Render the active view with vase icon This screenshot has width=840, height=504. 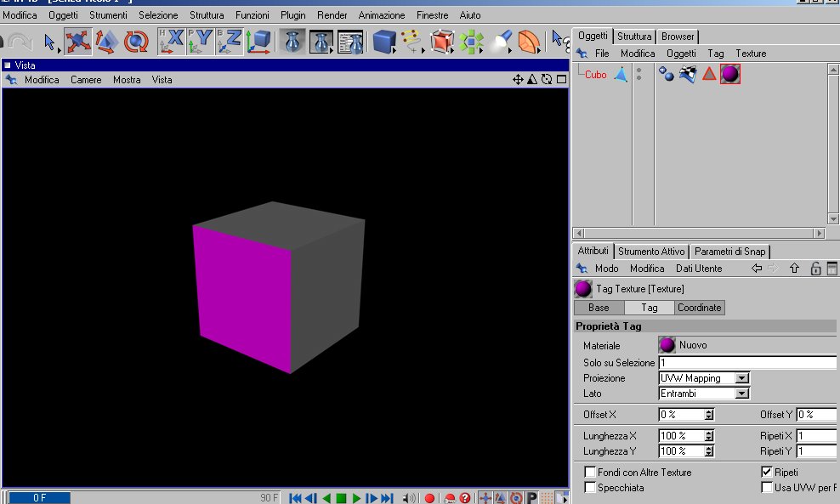pos(292,42)
